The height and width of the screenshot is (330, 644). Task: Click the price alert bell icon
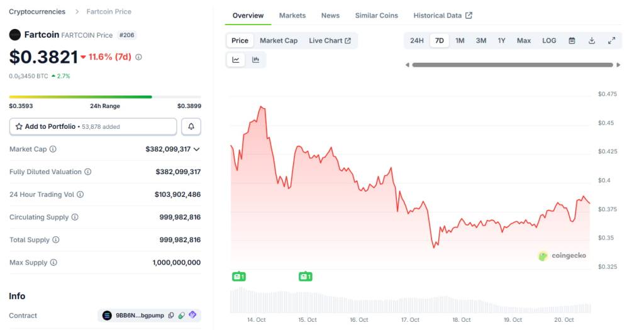point(191,126)
